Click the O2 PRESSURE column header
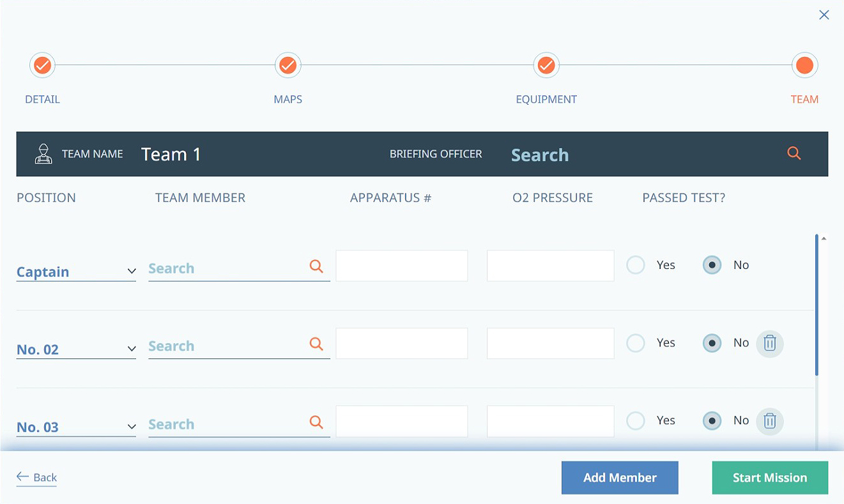844x504 pixels. [x=553, y=198]
